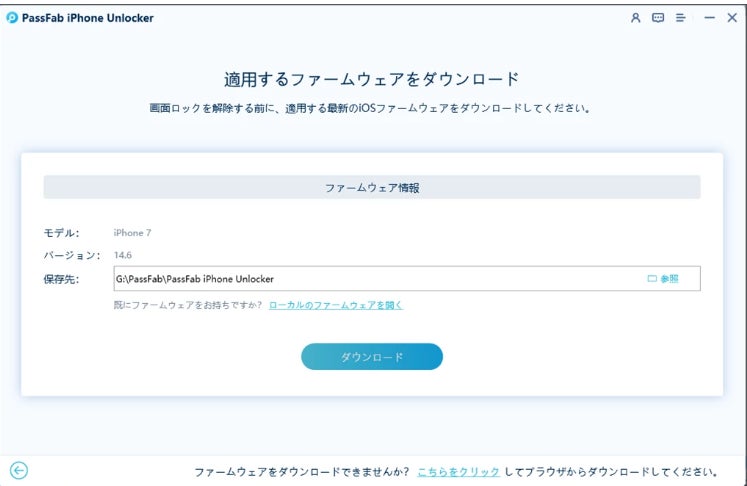The width and height of the screenshot is (747, 486).
Task: Open the user account icon
Action: click(635, 18)
